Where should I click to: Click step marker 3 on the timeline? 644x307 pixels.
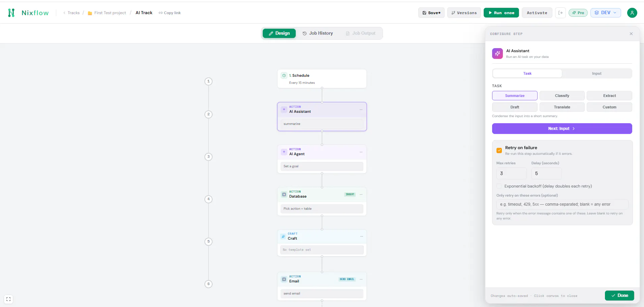coord(208,157)
